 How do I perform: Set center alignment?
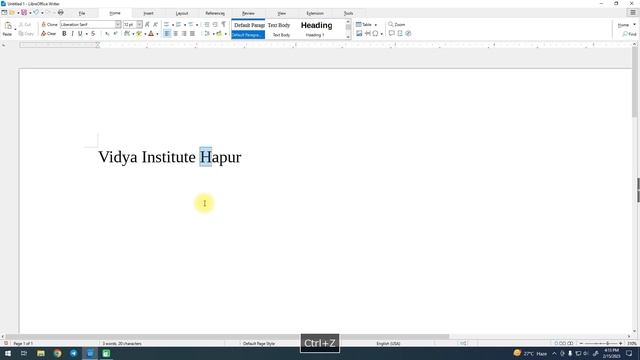[x=176, y=34]
